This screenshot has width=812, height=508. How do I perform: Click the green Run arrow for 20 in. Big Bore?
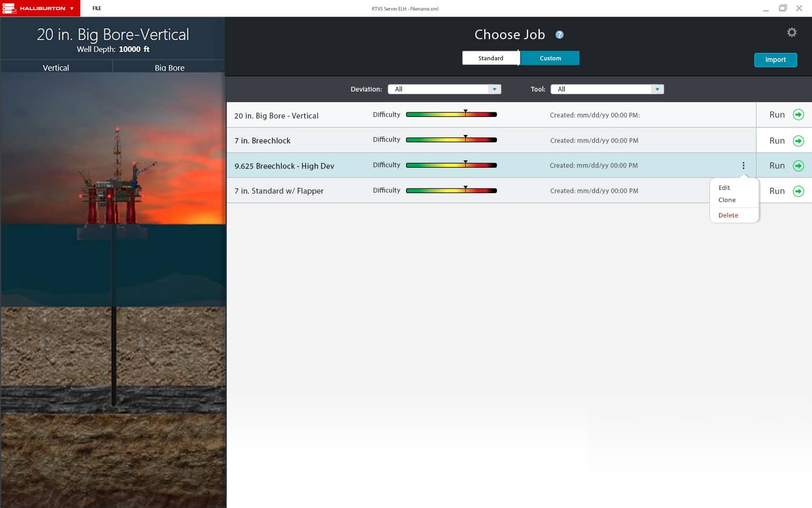point(798,115)
